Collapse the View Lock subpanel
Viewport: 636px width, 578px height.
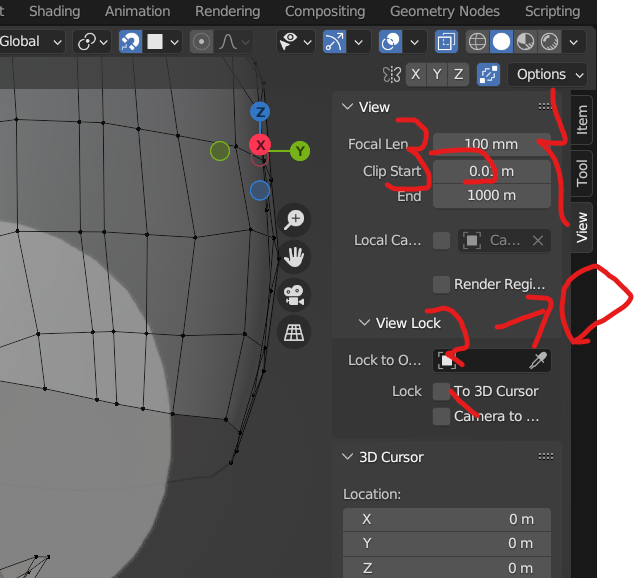(x=364, y=323)
